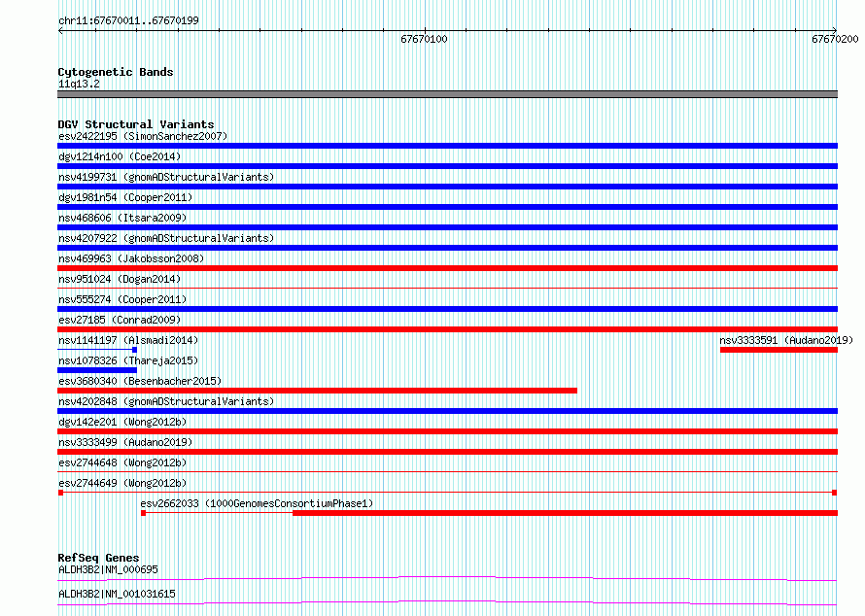Click nsv1078326 (Thareja2015) label
The width and height of the screenshot is (865, 616).
[128, 360]
